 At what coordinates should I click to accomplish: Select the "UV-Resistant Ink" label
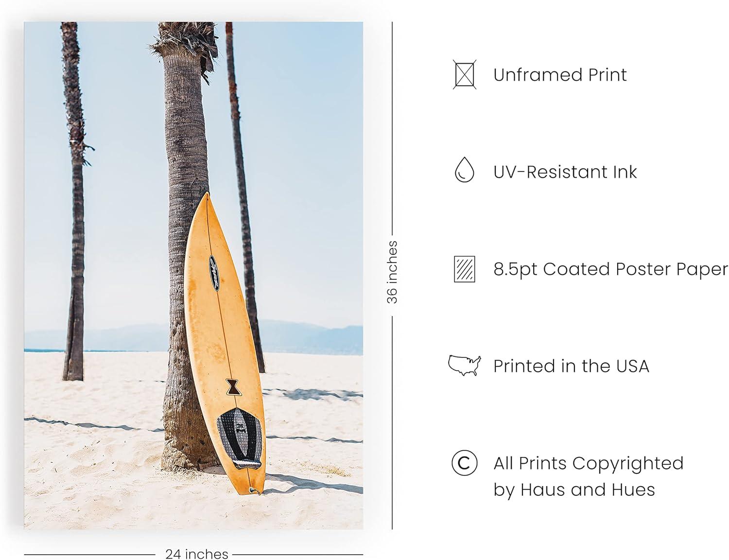565,172
